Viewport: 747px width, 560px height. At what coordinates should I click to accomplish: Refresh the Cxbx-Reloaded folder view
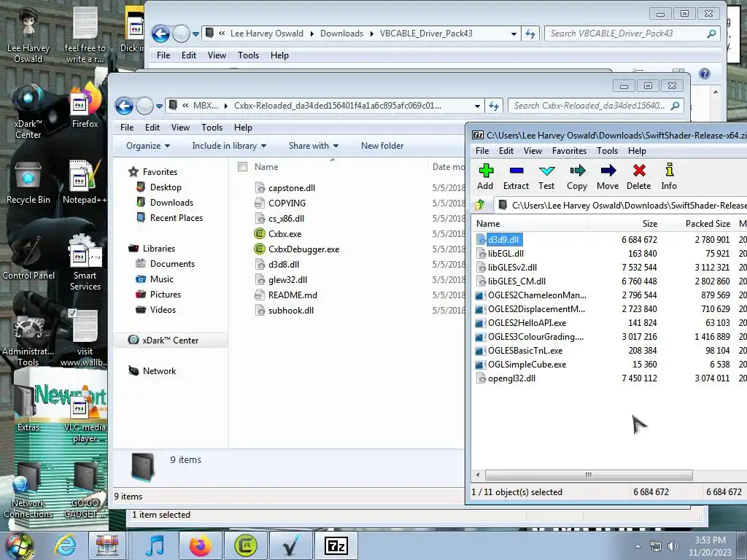click(494, 106)
